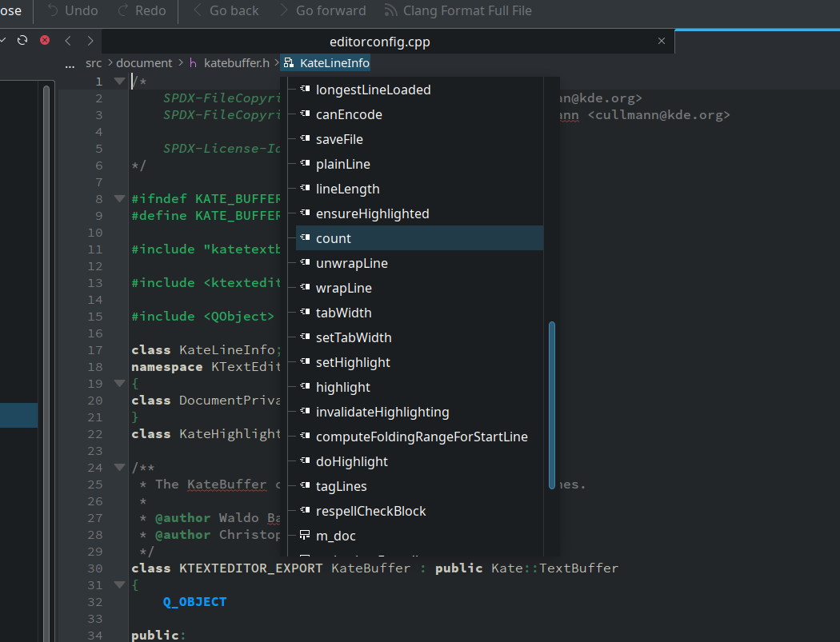This screenshot has height=642, width=840.
Task: Select wrapLine in the symbol list
Action: click(x=419, y=288)
